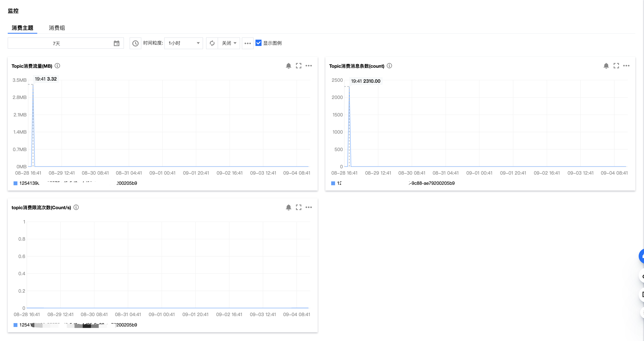Click the refresh icon in toolbar
Viewport: 644px width, 341px height.
click(212, 43)
